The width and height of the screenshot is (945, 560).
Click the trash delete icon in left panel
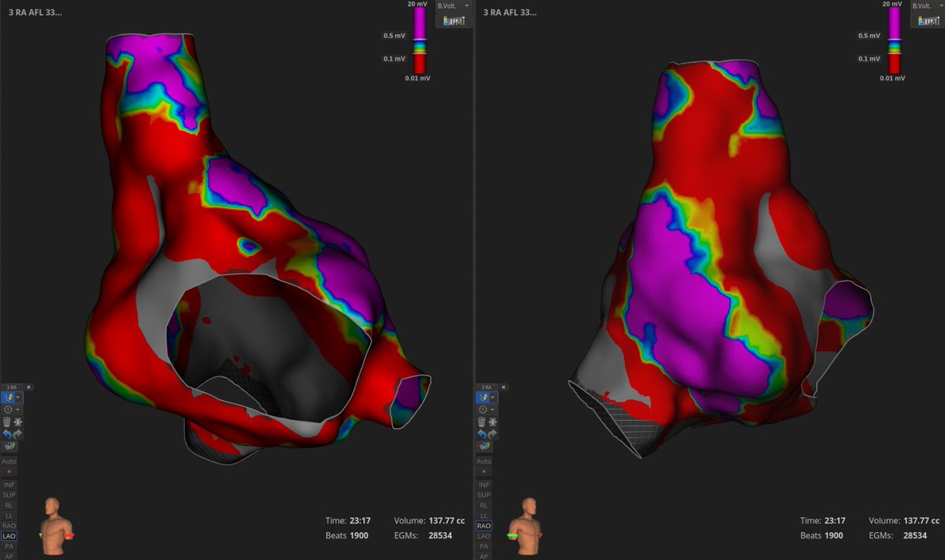(8, 421)
